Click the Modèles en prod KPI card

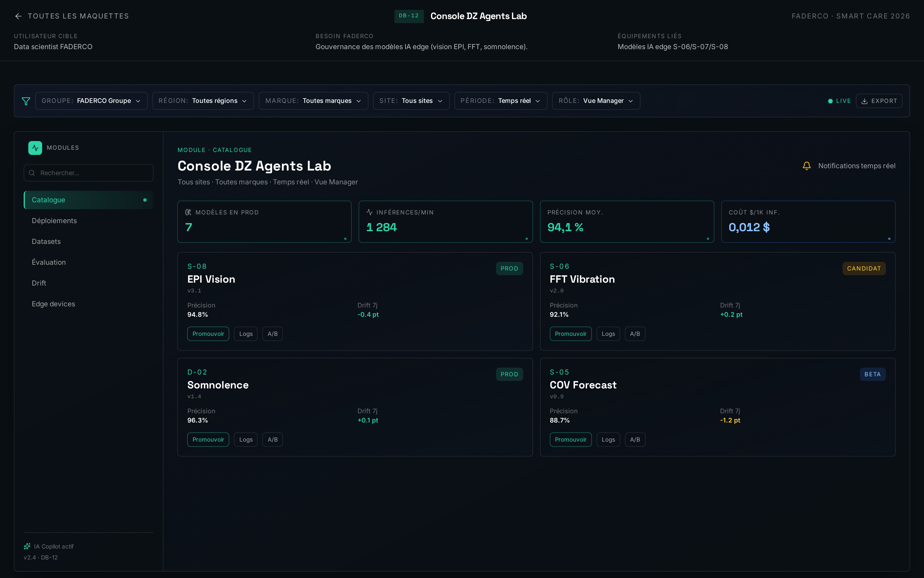tap(264, 222)
